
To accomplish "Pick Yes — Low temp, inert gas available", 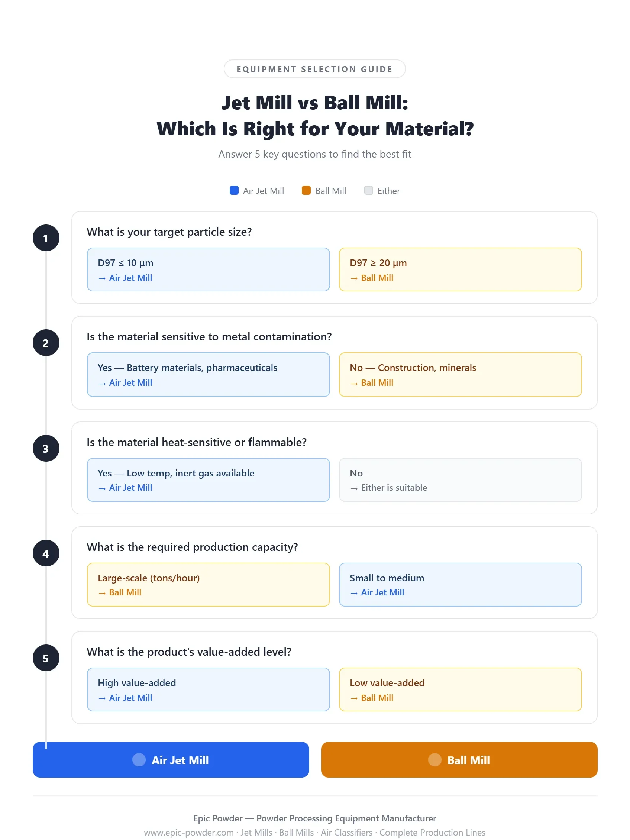I will (209, 480).
